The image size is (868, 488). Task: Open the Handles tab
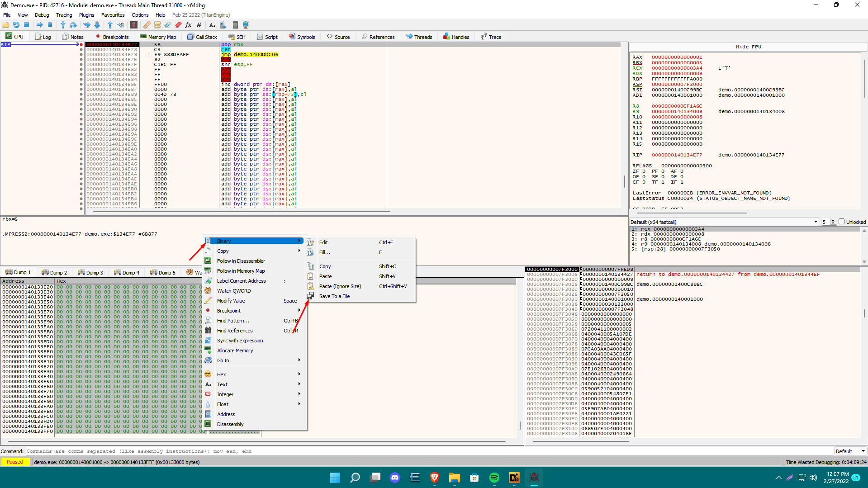pos(456,37)
